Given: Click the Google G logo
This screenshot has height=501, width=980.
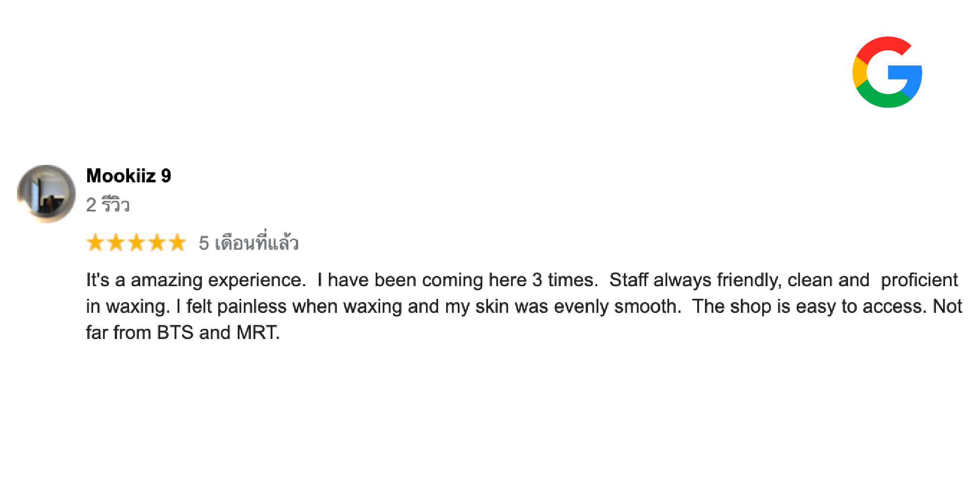Looking at the screenshot, I should click(887, 72).
